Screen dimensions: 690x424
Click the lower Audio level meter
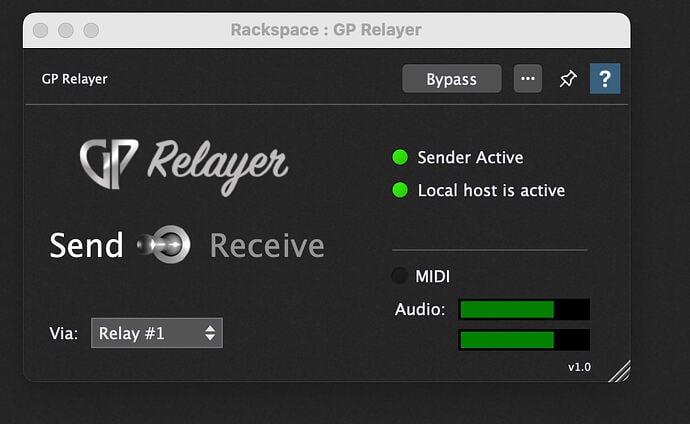pyautogui.click(x=524, y=340)
